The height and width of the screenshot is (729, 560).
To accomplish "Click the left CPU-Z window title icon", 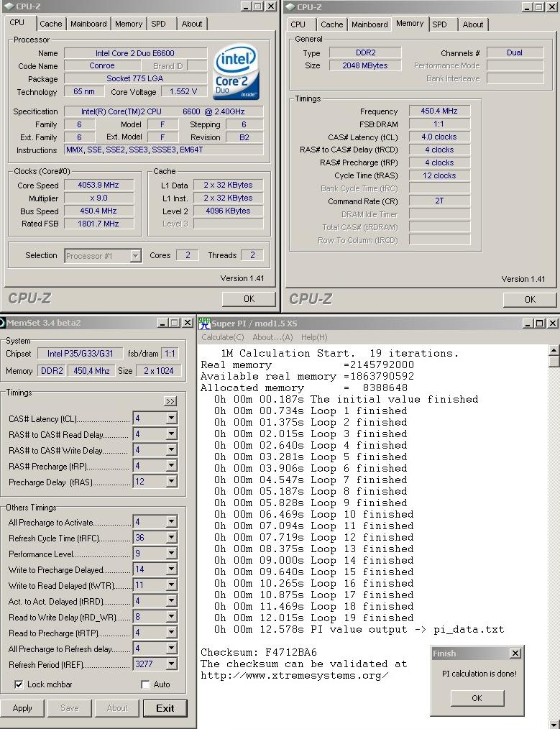I will click(9, 6).
